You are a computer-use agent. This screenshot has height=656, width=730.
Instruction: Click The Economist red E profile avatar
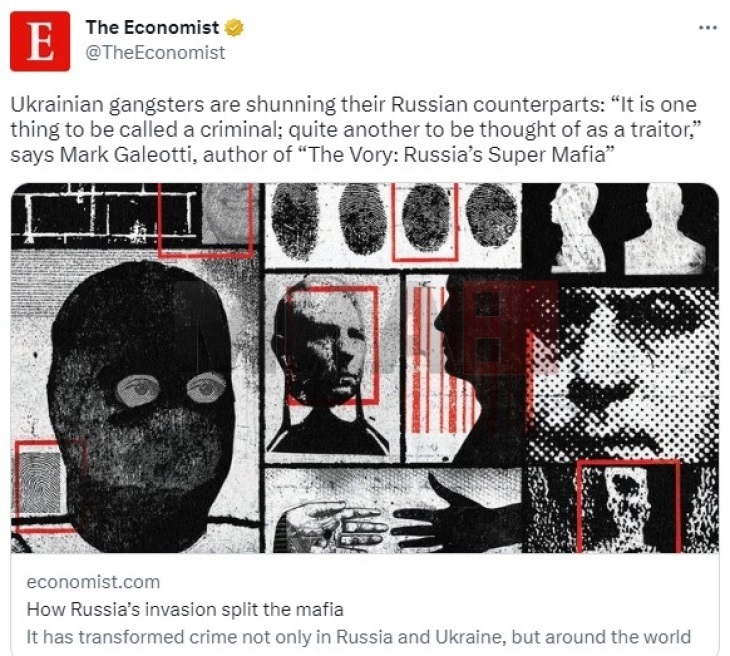(x=40, y=41)
